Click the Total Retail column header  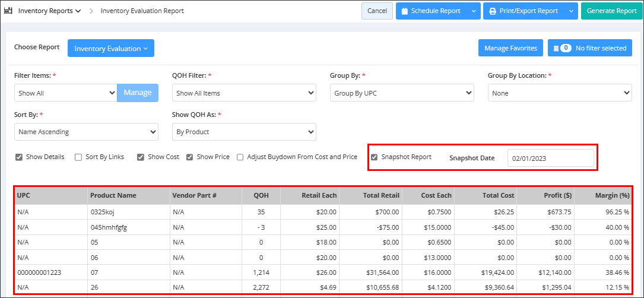tap(371, 196)
